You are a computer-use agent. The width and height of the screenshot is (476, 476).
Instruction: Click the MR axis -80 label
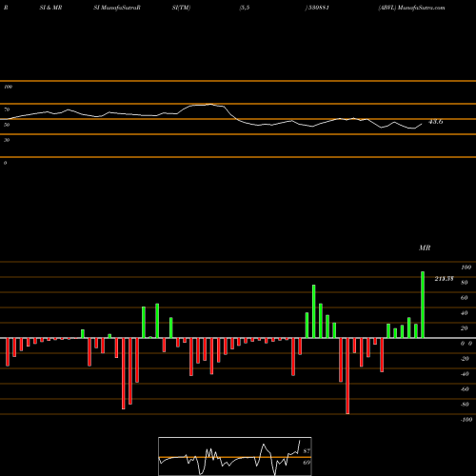(x=465, y=405)
